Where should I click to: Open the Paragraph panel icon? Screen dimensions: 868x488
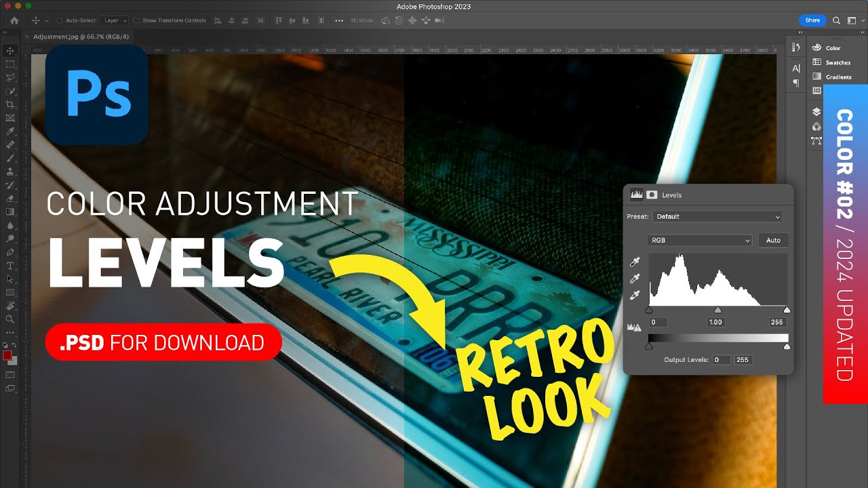tap(796, 83)
